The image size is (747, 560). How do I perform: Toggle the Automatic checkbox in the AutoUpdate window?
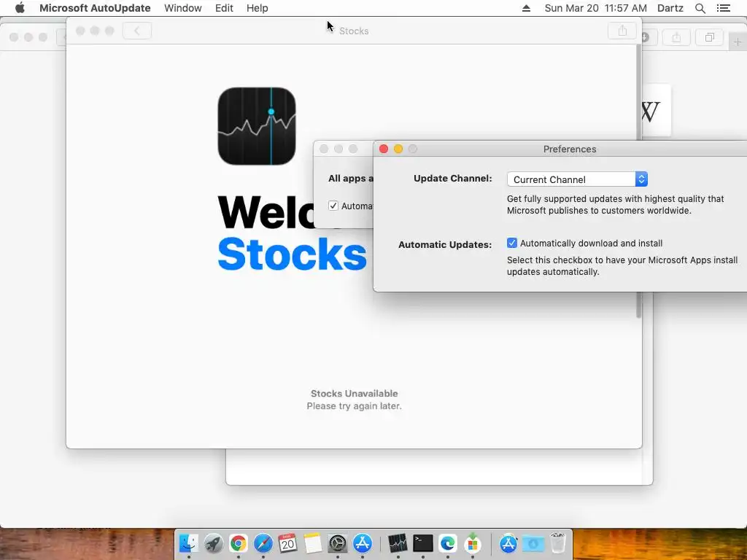pyautogui.click(x=333, y=206)
